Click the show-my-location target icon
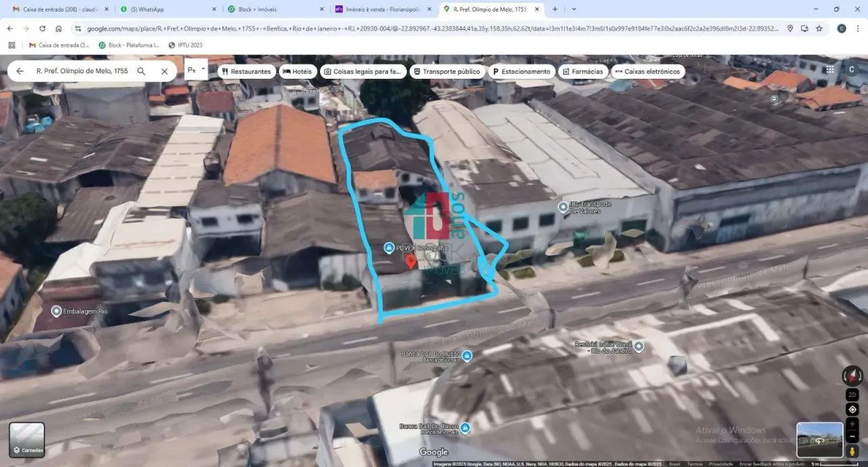Screen dimensions: 868x467 tap(852, 409)
